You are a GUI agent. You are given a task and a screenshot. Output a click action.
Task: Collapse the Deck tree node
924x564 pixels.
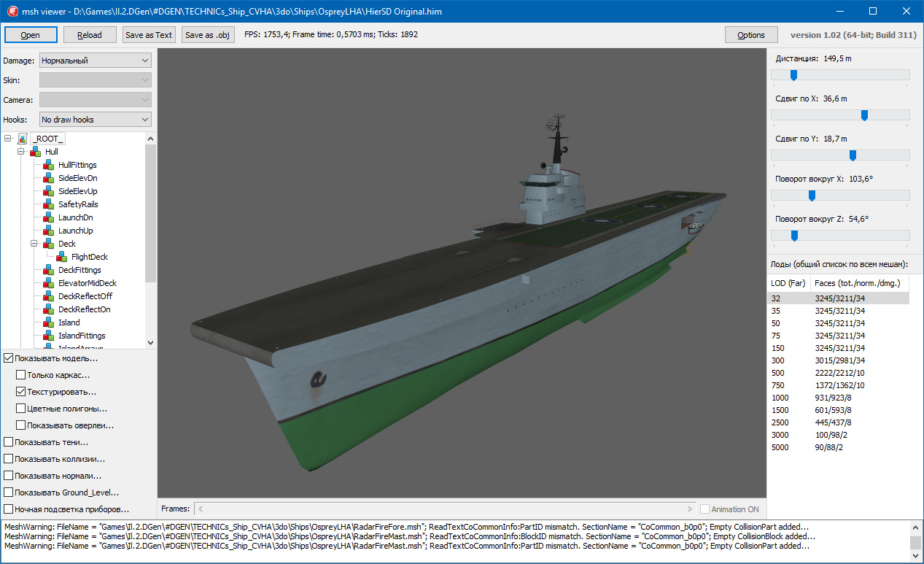click(x=34, y=244)
